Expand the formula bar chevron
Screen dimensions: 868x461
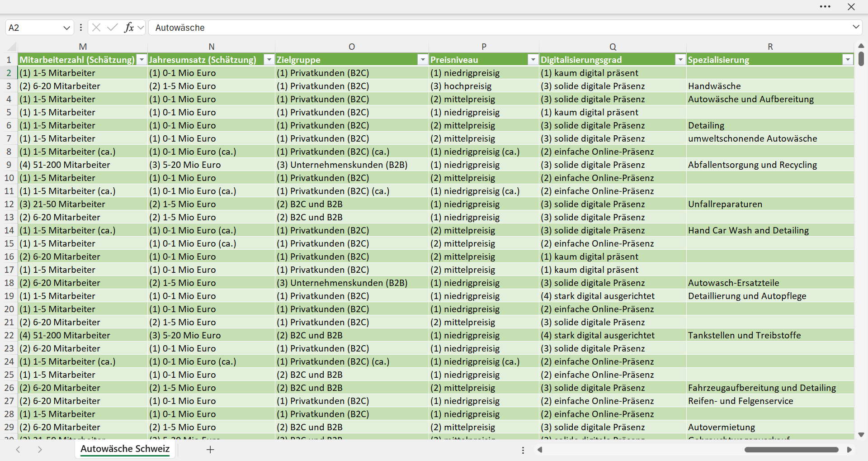pyautogui.click(x=856, y=27)
